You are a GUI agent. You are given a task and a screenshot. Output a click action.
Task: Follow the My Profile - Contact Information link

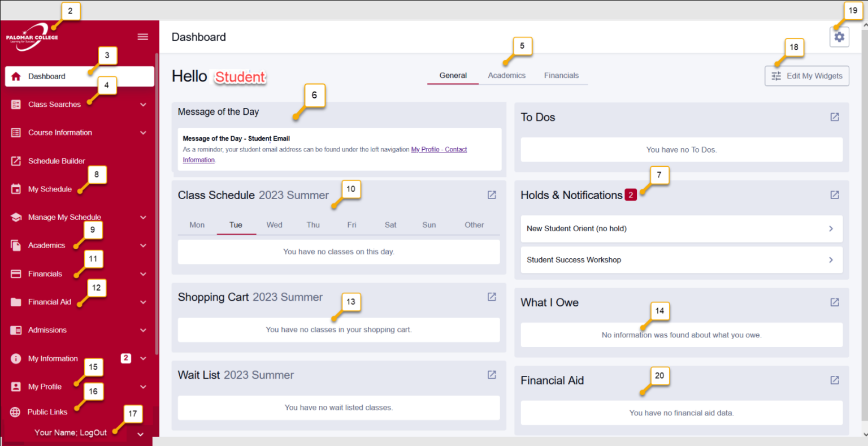click(x=439, y=150)
